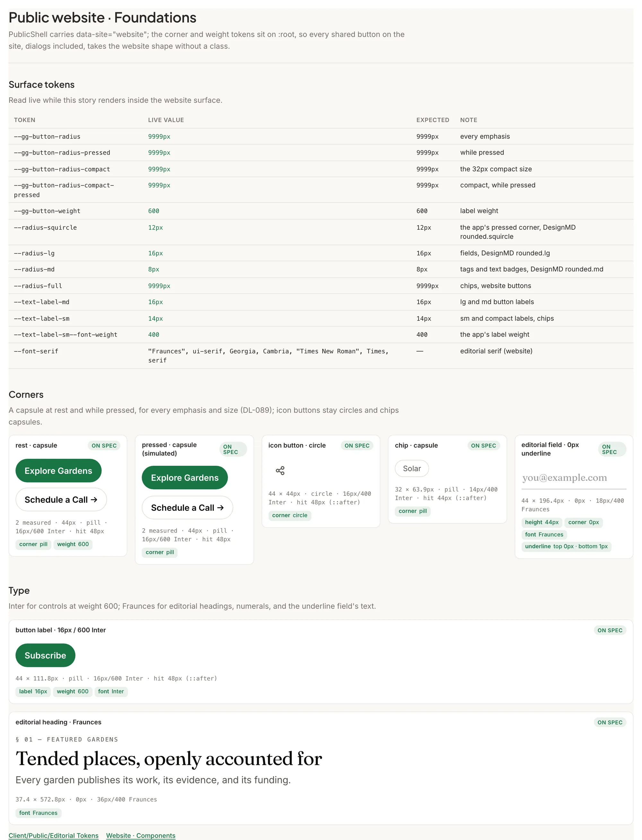Click 'Tended places, openly accounted for' heading
This screenshot has height=840, width=642.
[x=169, y=758]
